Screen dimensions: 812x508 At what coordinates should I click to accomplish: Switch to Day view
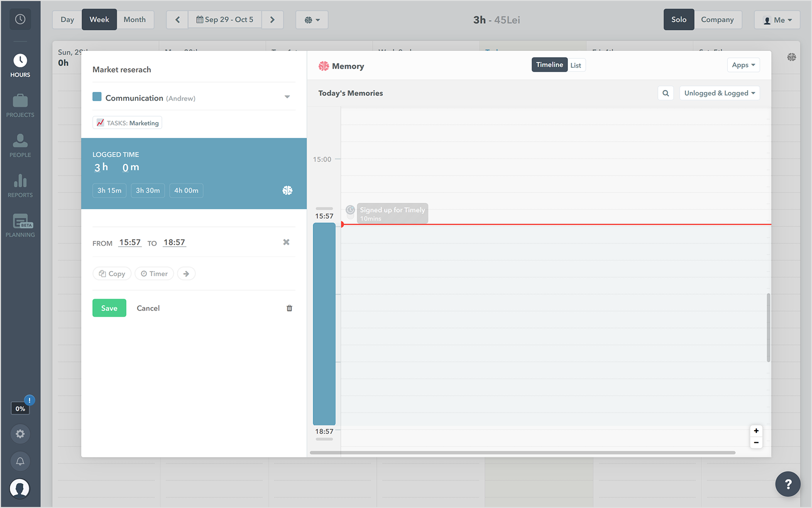[x=67, y=19]
